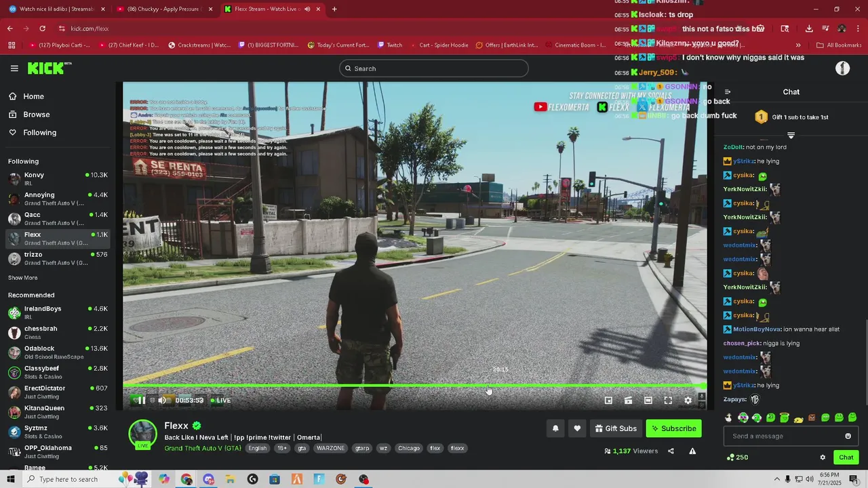The height and width of the screenshot is (488, 868).
Task: Jump to LIVE in the player
Action: coord(220,401)
